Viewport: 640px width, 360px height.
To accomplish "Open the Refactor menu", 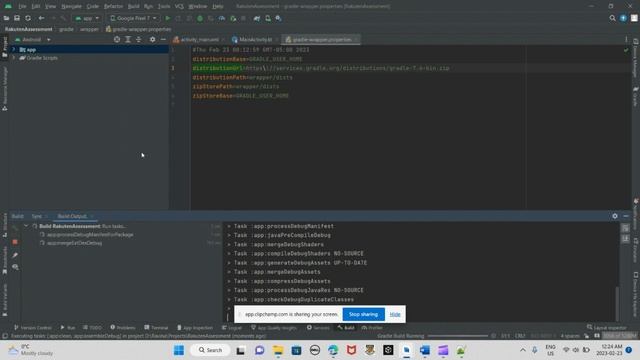I will click(x=113, y=7).
